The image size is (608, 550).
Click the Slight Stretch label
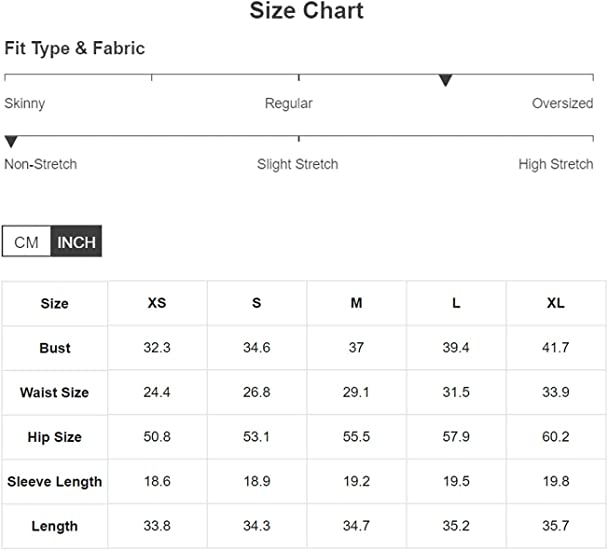(x=297, y=164)
